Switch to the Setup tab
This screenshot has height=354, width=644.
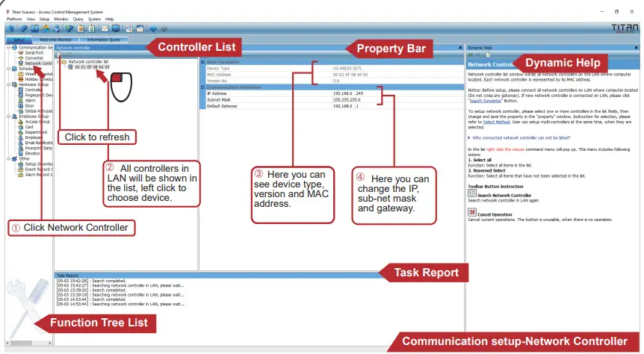point(19,40)
